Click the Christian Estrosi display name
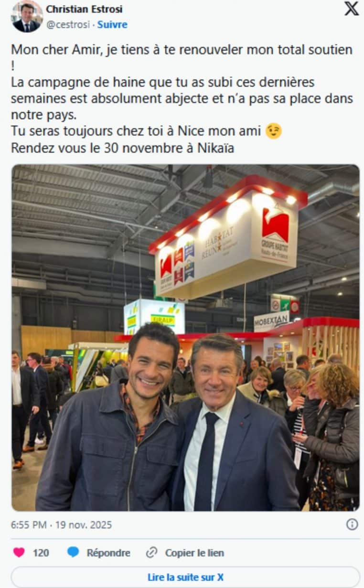 pyautogui.click(x=84, y=9)
